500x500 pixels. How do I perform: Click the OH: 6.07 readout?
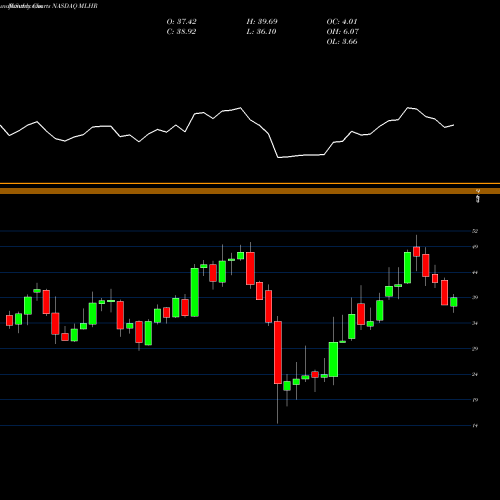(x=342, y=32)
